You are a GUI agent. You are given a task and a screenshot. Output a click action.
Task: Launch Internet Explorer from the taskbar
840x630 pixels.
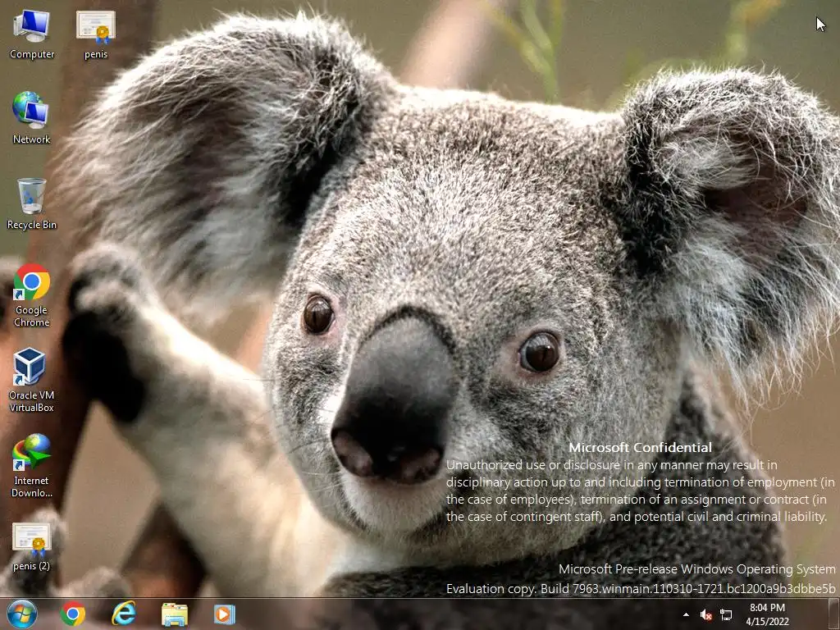pyautogui.click(x=123, y=614)
